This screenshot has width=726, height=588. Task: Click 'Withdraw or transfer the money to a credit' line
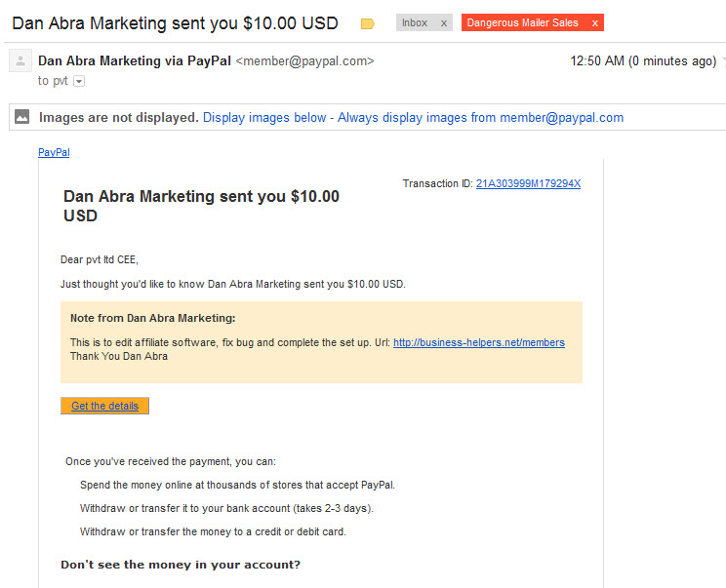point(213,532)
